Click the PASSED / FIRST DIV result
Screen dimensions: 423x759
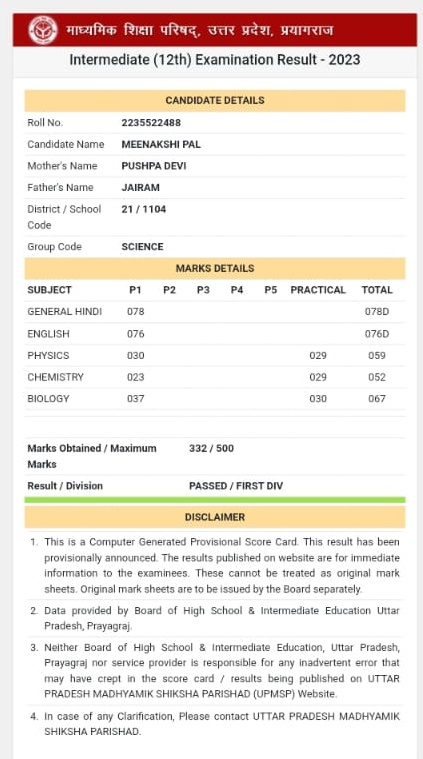point(236,486)
